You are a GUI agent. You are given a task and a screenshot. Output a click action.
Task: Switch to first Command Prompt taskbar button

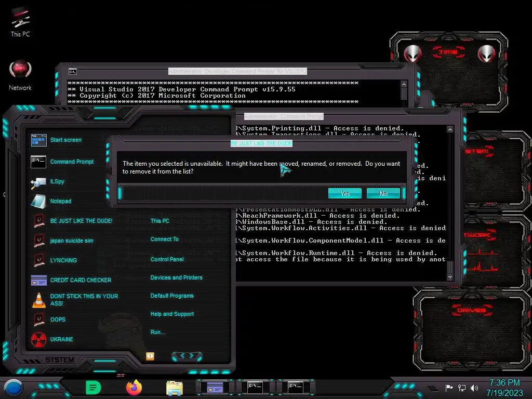pyautogui.click(x=255, y=388)
